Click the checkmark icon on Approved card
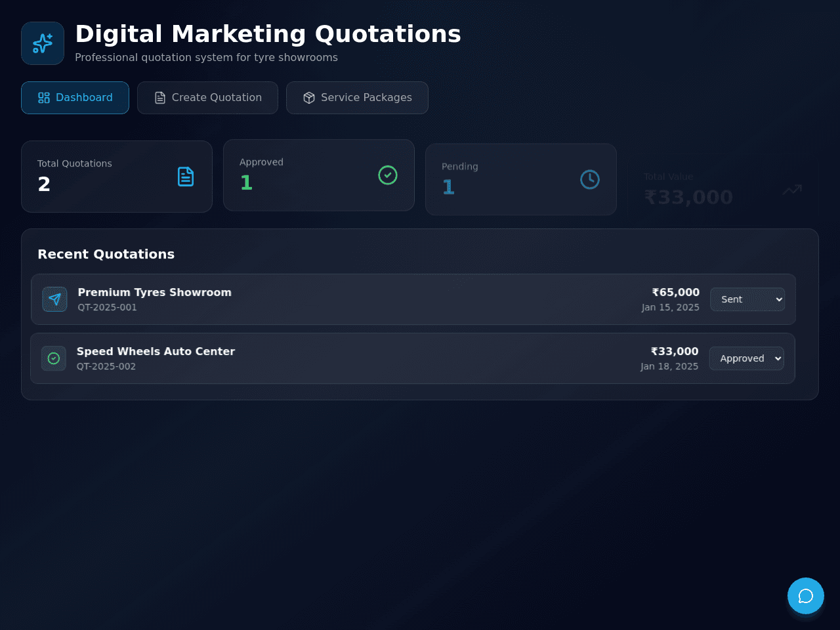This screenshot has height=630, width=840. (388, 175)
